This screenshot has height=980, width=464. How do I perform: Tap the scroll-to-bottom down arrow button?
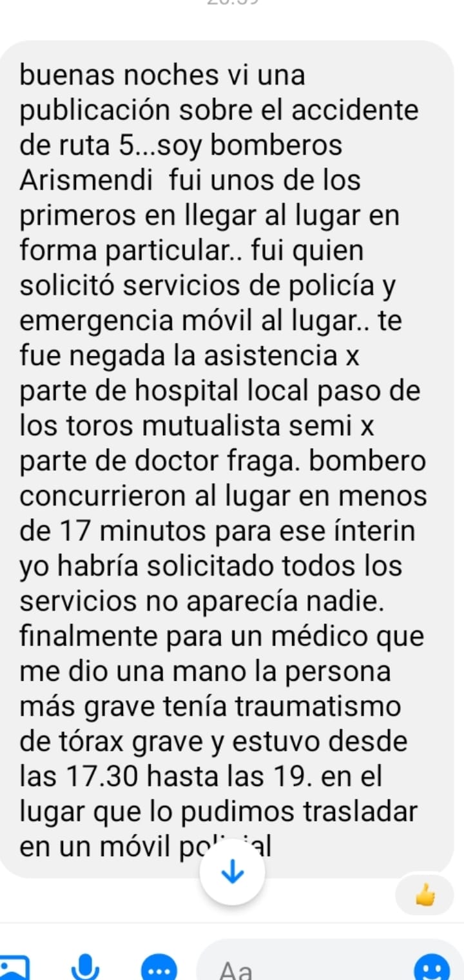point(232,873)
